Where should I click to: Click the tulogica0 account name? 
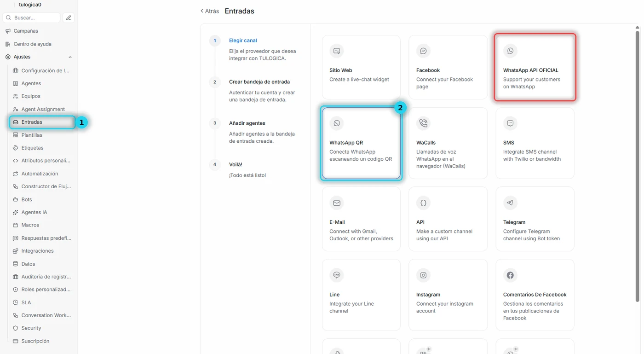pos(30,5)
